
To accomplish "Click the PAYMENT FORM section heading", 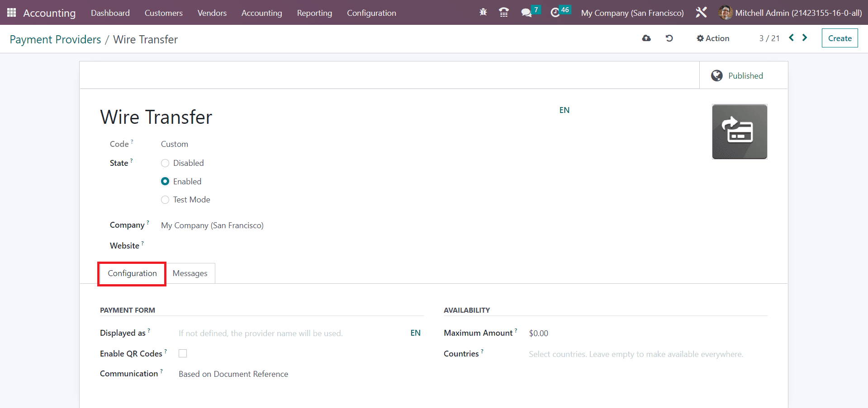I will [128, 310].
